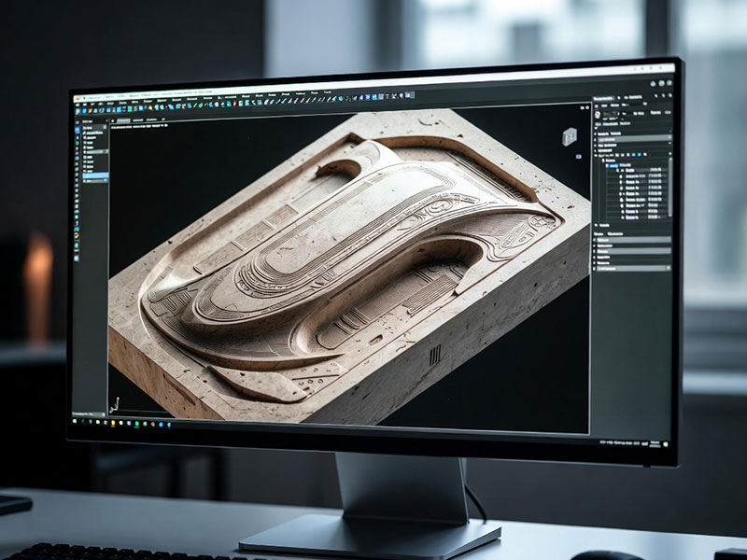The width and height of the screenshot is (747, 560).
Task: Select the top icon in the left vertical tool strip
Action: (x=78, y=122)
